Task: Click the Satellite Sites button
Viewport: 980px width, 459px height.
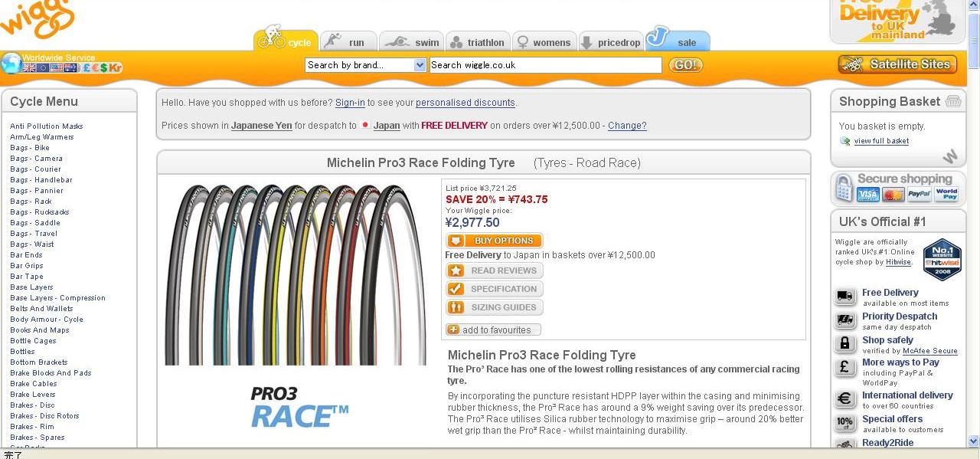Action: coord(897,64)
